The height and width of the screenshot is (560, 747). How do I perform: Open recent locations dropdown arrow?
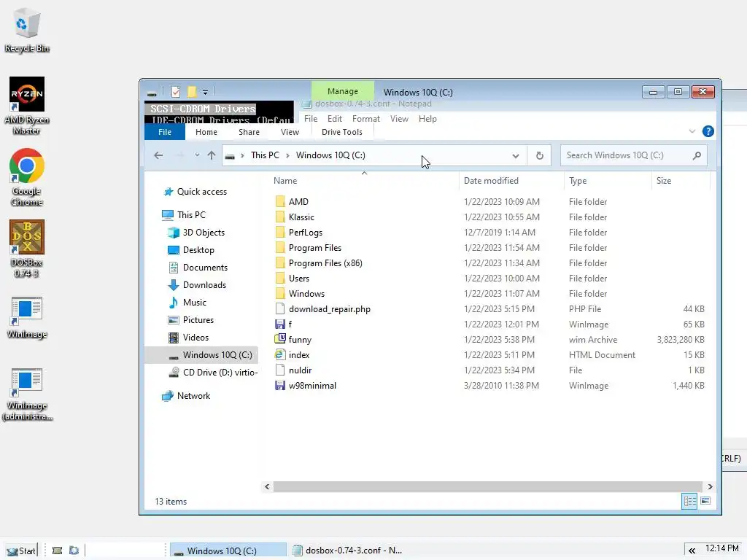pyautogui.click(x=197, y=155)
